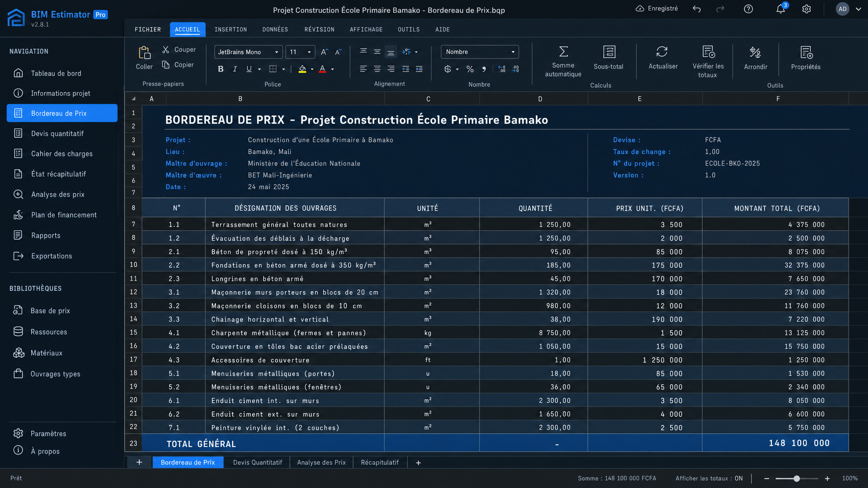Switch to the DONNÉES ribbon tab
Viewport: 868px width, 488px height.
point(275,29)
